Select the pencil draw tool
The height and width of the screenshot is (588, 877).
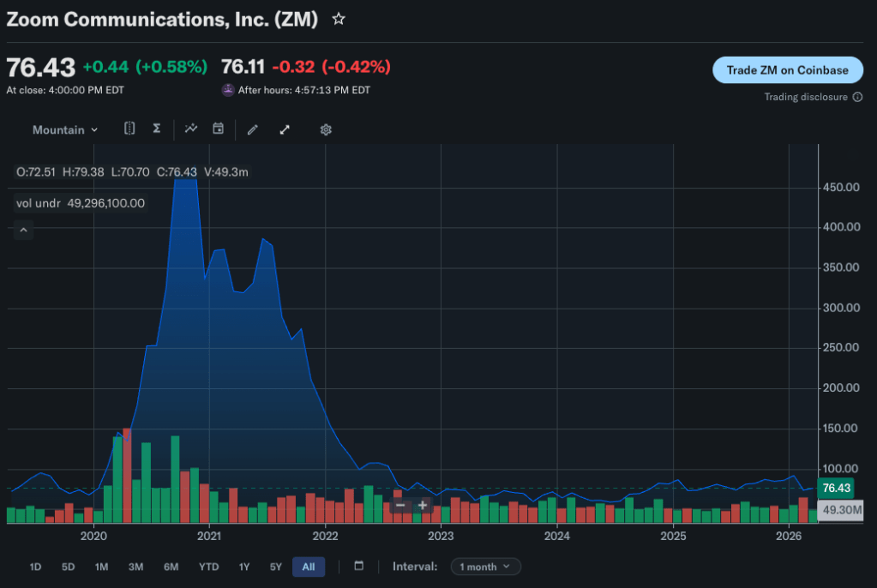coord(252,129)
